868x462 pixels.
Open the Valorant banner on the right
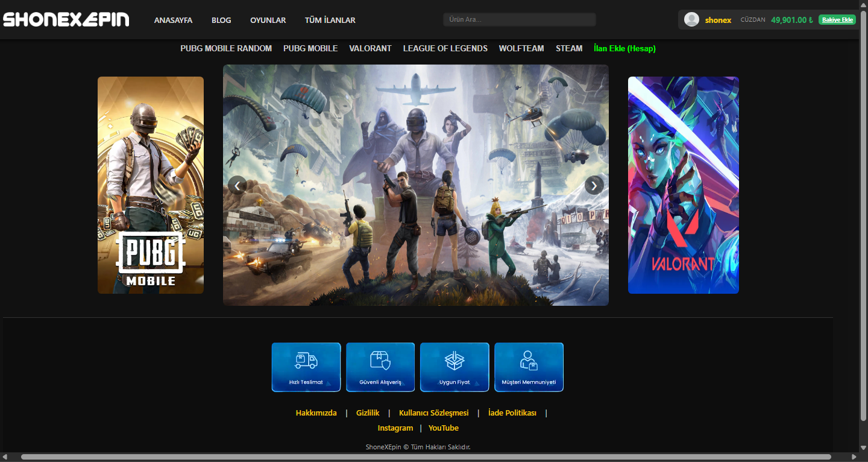coord(684,185)
